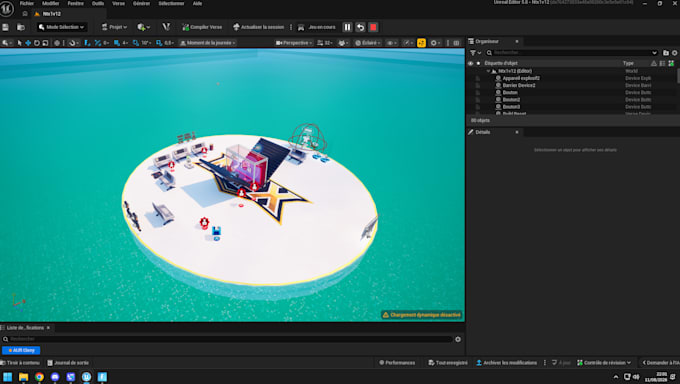Screen dimensions: 680x384
Task: Select Appareil explosif2 in Organiseur
Action: coord(521,78)
